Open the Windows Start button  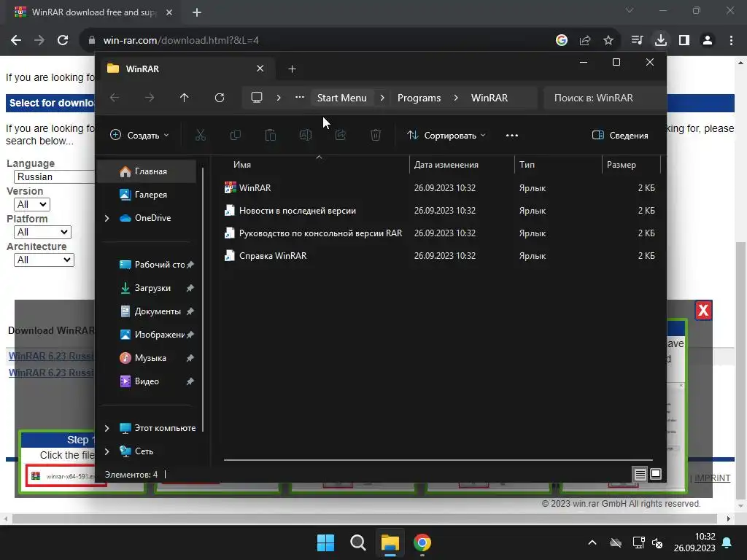(x=326, y=542)
